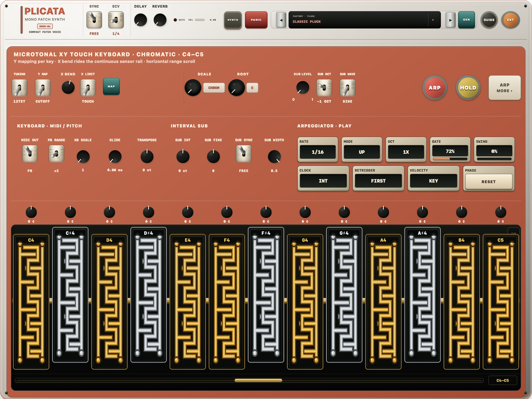Image resolution: width=532 pixels, height=399 pixels.
Task: Select the SYNTH mode button
Action: [x=233, y=20]
